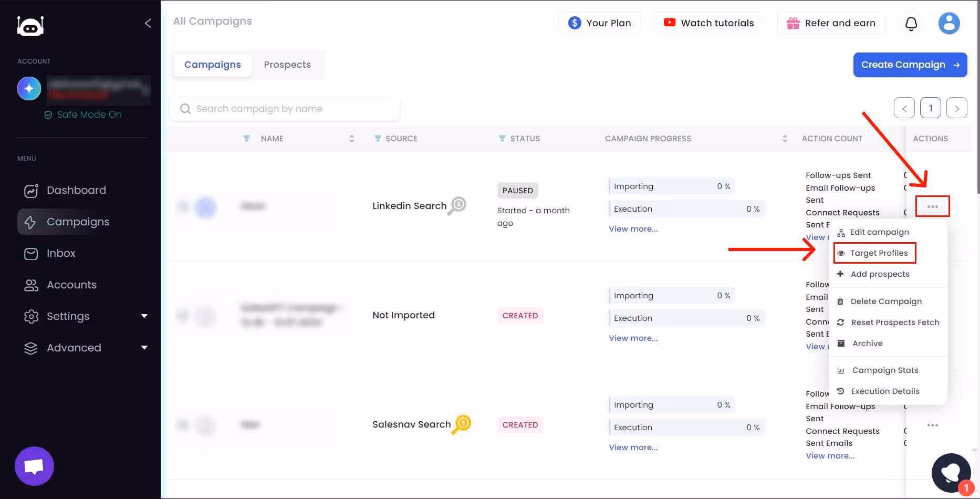Open the profile avatar menu

point(949,23)
